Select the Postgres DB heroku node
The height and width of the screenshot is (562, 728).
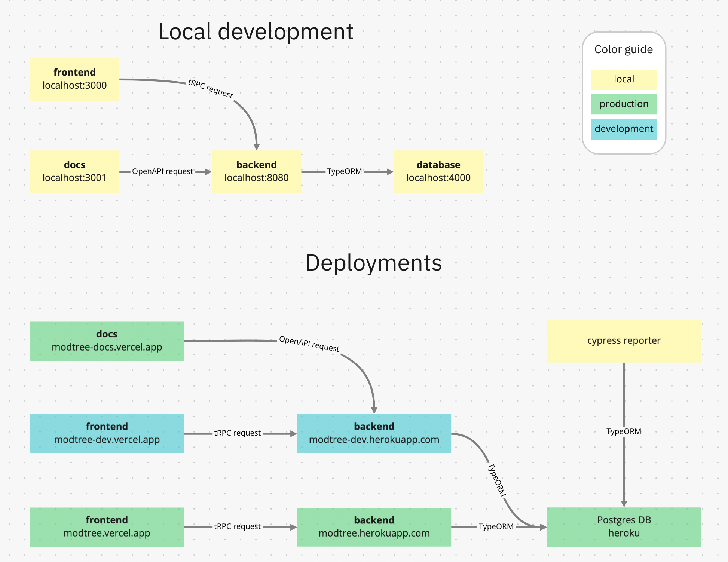click(624, 527)
